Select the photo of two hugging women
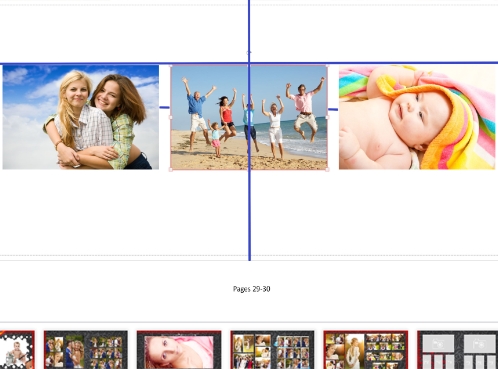 [x=81, y=117]
